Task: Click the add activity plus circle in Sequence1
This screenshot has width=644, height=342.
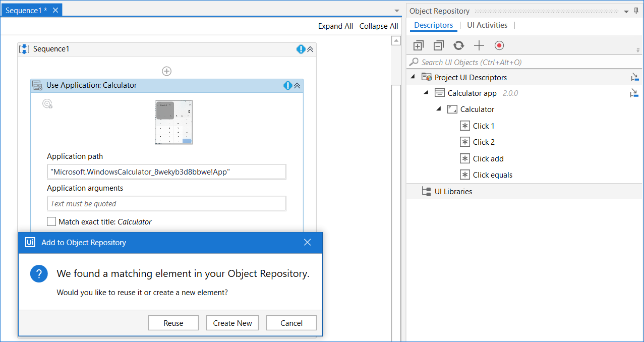Action: pyautogui.click(x=166, y=71)
